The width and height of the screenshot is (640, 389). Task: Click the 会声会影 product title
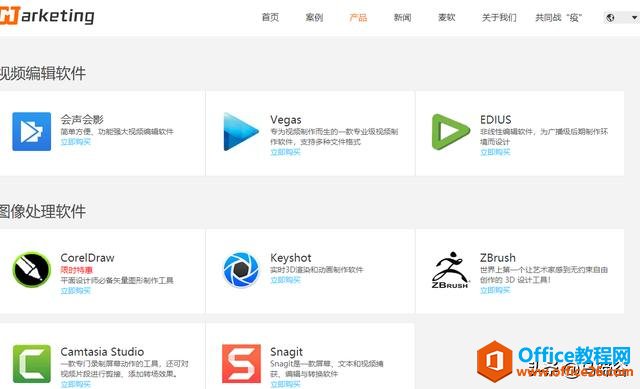point(82,119)
